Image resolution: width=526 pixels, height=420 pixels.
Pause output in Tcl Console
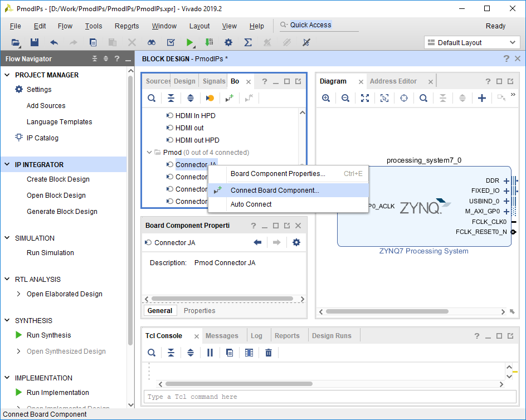(210, 353)
